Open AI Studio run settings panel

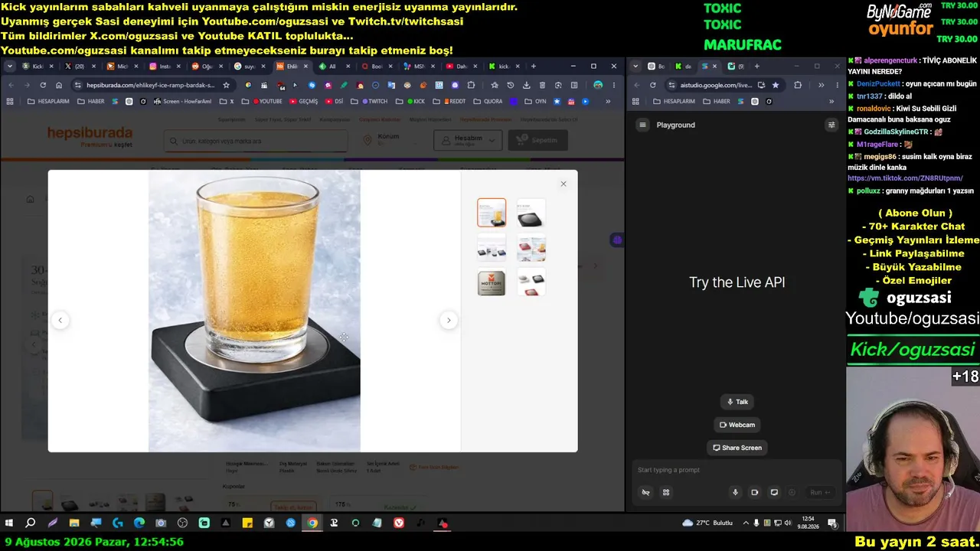pyautogui.click(x=831, y=125)
